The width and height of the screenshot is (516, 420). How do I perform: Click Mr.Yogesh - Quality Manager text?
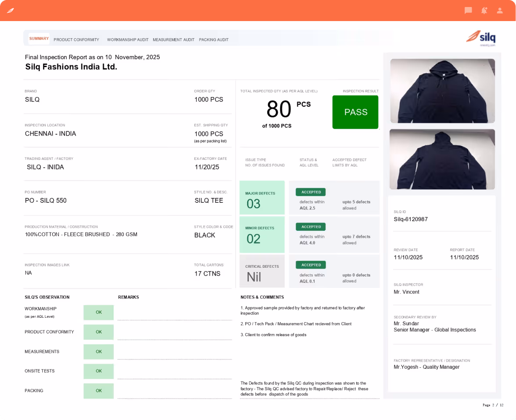pos(426,367)
